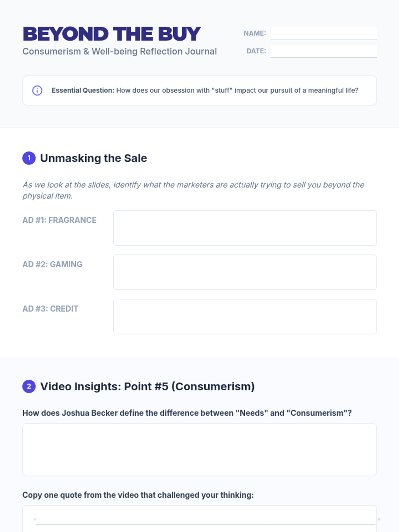Screen dimensions: 399x532
Task: Click the number 2 section badge
Action: click(29, 386)
